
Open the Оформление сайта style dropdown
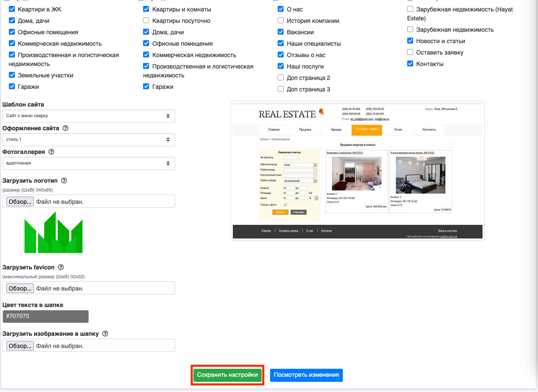coord(89,140)
